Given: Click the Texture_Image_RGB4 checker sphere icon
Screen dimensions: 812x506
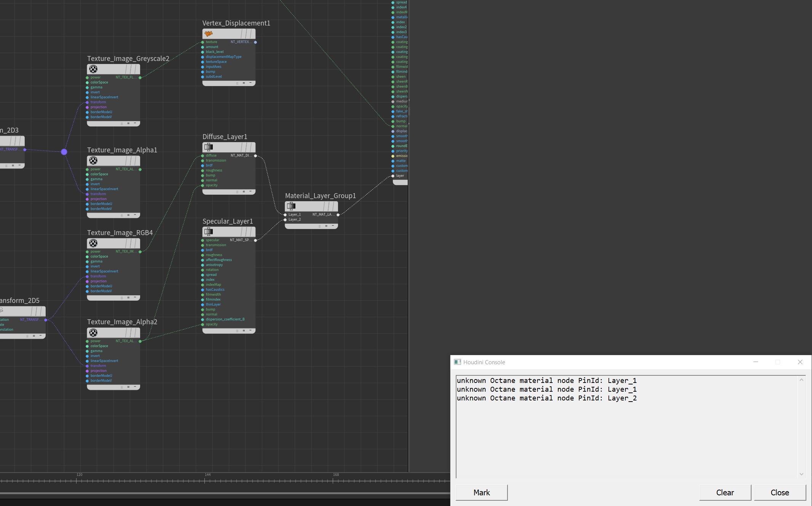Looking at the screenshot, I should coord(93,243).
